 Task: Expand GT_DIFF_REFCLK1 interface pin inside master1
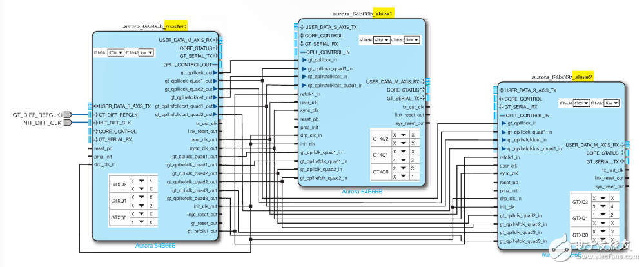coord(95,114)
